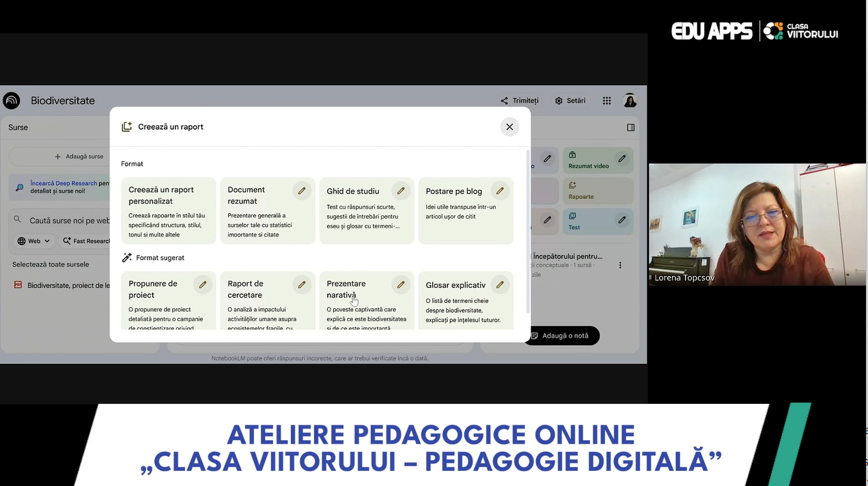Image resolution: width=868 pixels, height=486 pixels.
Task: Select Creează un raport personalizat card
Action: click(169, 211)
